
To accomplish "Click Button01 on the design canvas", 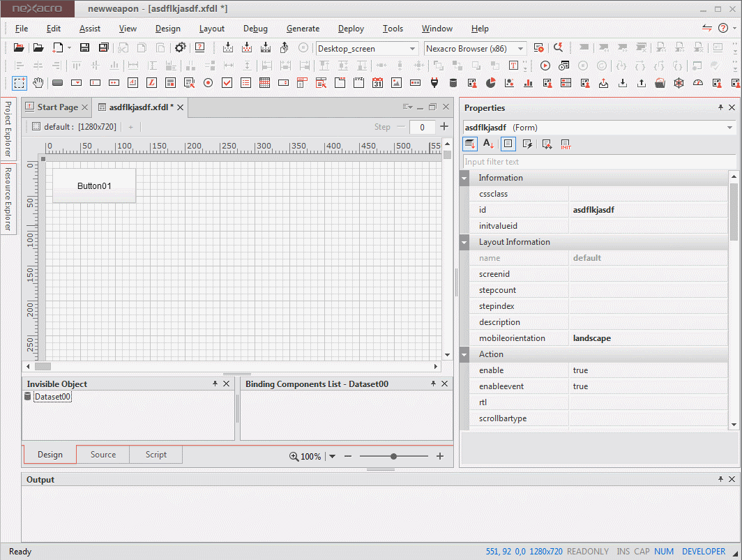I will tap(94, 186).
